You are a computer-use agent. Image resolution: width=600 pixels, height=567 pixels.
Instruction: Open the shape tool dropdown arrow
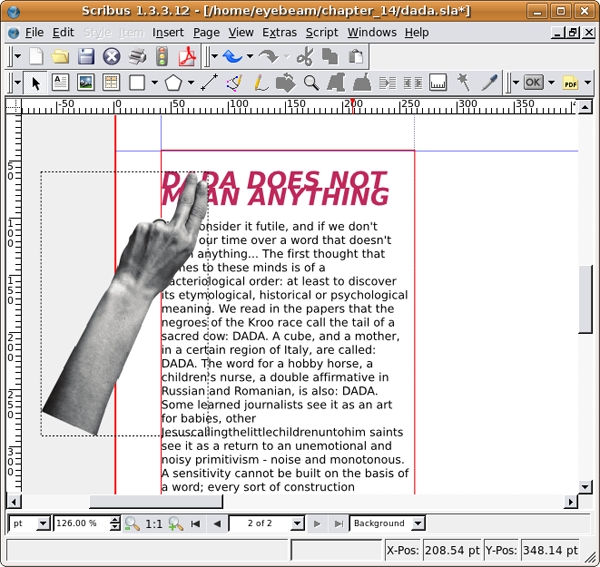point(154,83)
